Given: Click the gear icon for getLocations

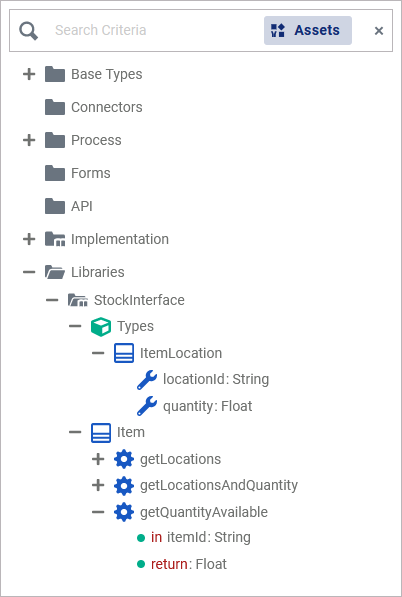Looking at the screenshot, I should [x=124, y=459].
